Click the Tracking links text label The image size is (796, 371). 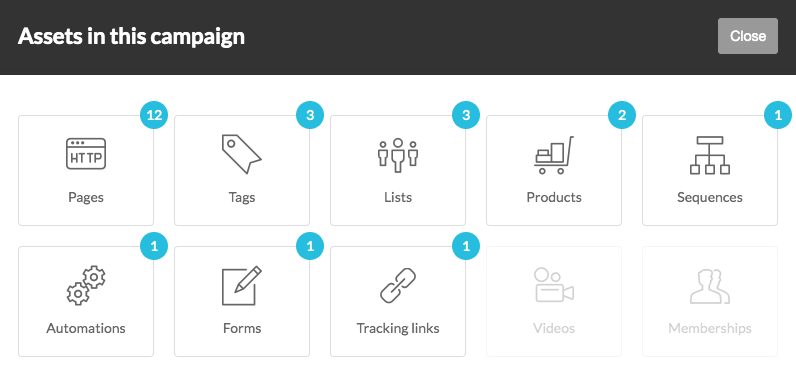click(x=398, y=328)
